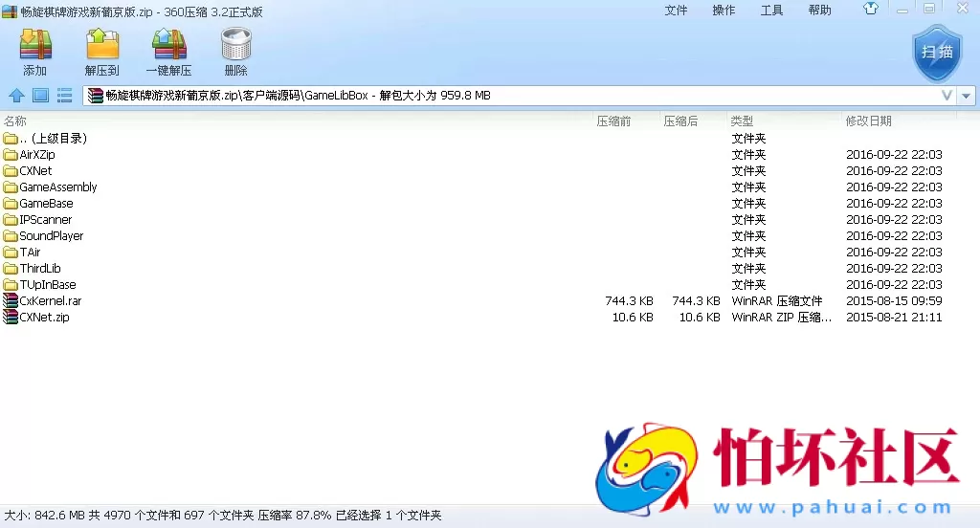Click the archive icon in address bar
The image size is (980, 528).
(x=95, y=96)
